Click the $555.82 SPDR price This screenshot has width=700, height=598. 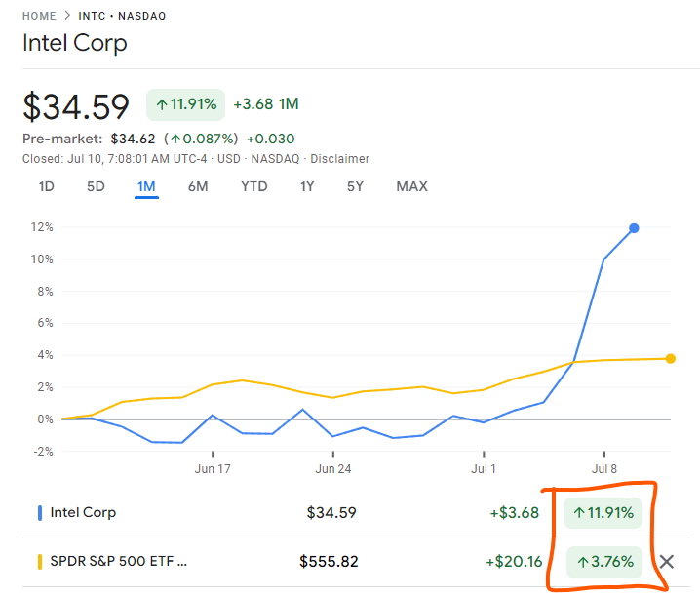click(329, 562)
